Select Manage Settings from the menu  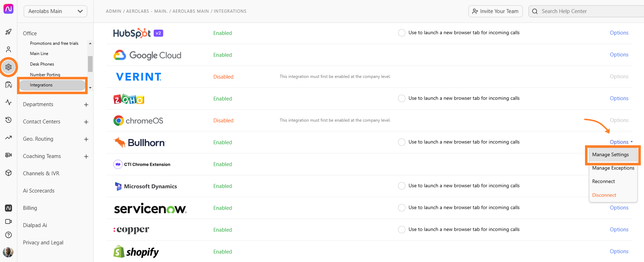tap(613, 155)
